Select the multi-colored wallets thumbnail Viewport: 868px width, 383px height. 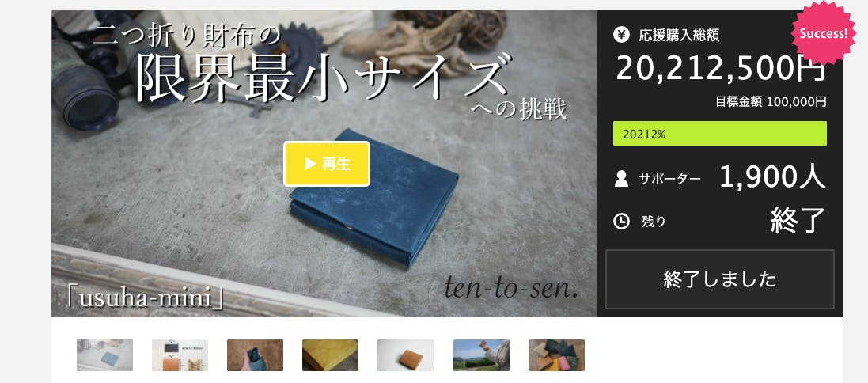click(x=556, y=355)
